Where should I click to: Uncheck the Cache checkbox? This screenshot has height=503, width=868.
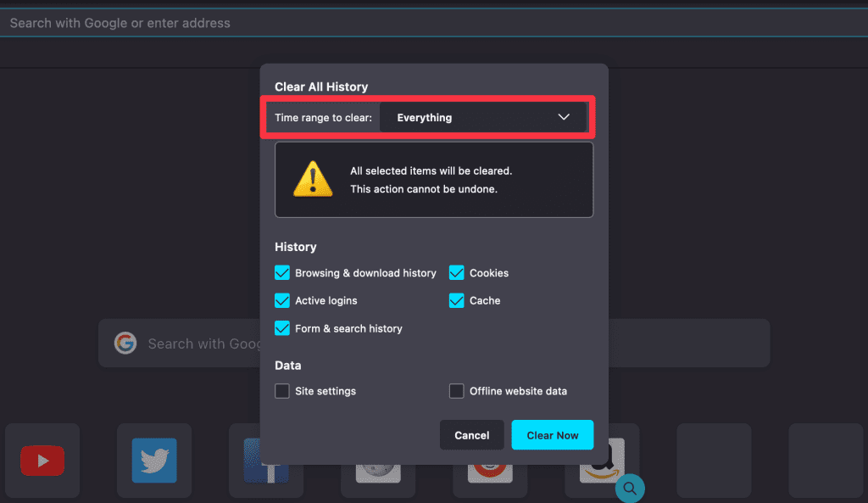click(x=457, y=300)
